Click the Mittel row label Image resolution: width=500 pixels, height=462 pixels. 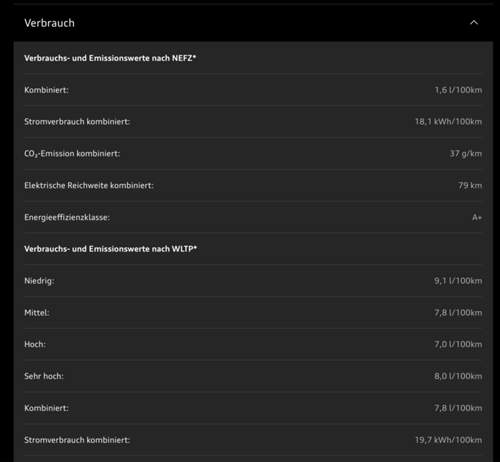[x=37, y=313]
